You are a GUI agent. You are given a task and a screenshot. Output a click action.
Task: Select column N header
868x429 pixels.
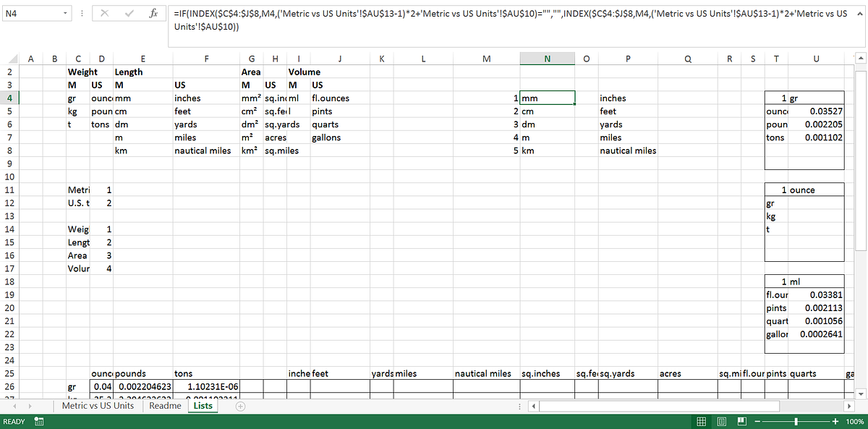(547, 59)
